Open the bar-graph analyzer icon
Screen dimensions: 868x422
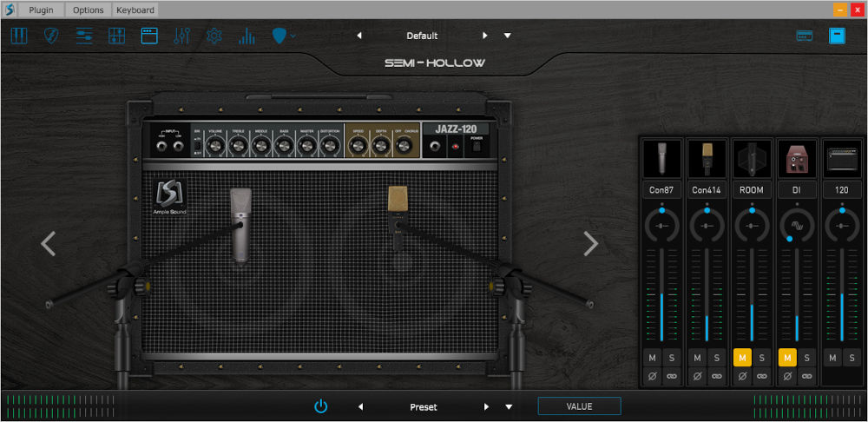(x=247, y=36)
